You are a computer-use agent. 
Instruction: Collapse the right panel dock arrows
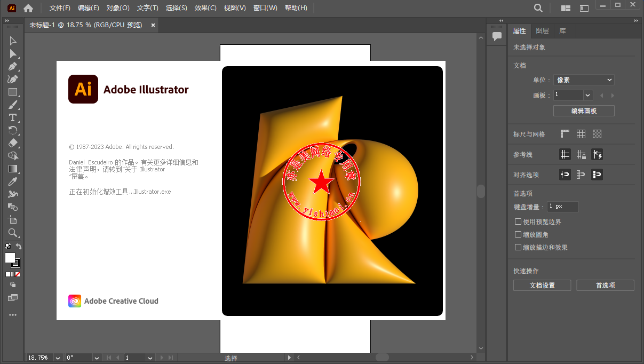pyautogui.click(x=637, y=20)
